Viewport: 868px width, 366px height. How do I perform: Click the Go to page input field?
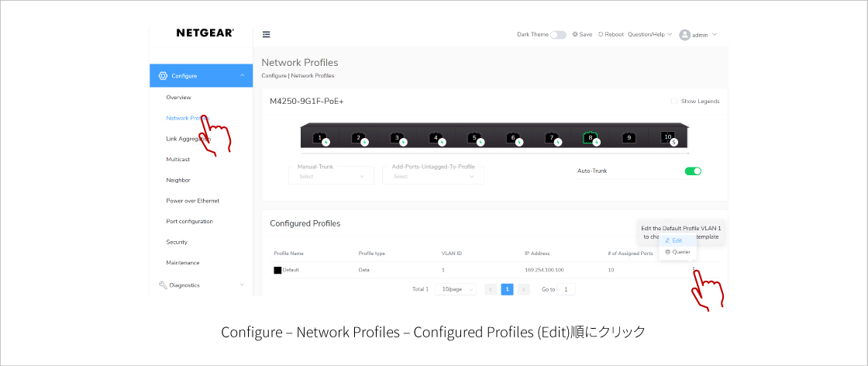566,289
